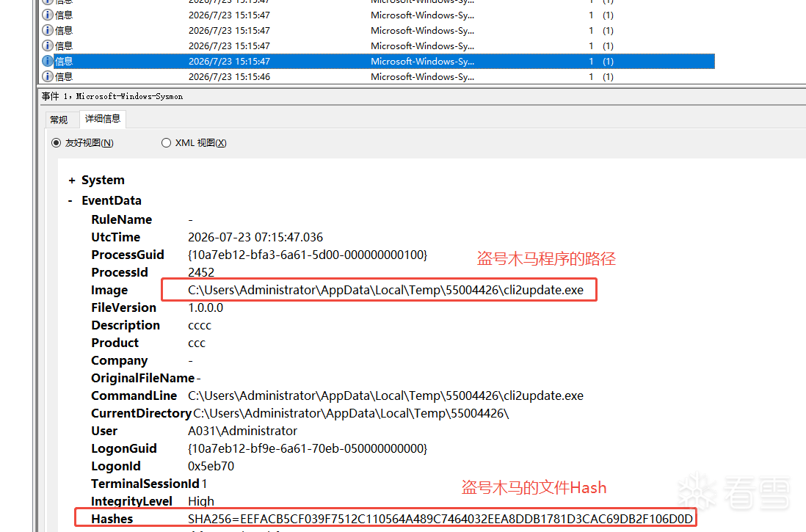
Task: Click the Company field label
Action: pyautogui.click(x=119, y=361)
